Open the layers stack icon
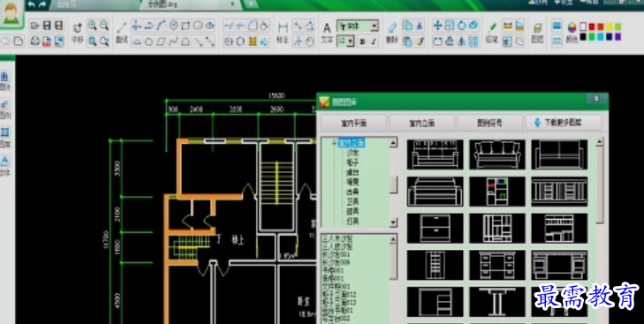The height and width of the screenshot is (324, 644). (537, 28)
